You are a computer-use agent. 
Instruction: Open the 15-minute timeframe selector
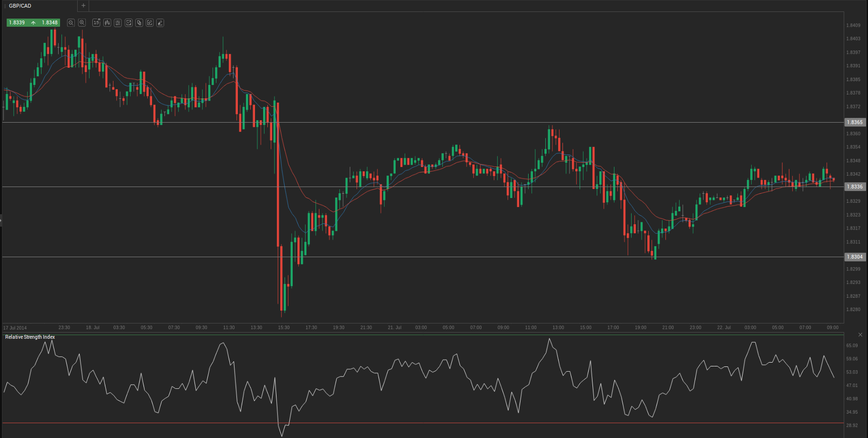click(96, 23)
